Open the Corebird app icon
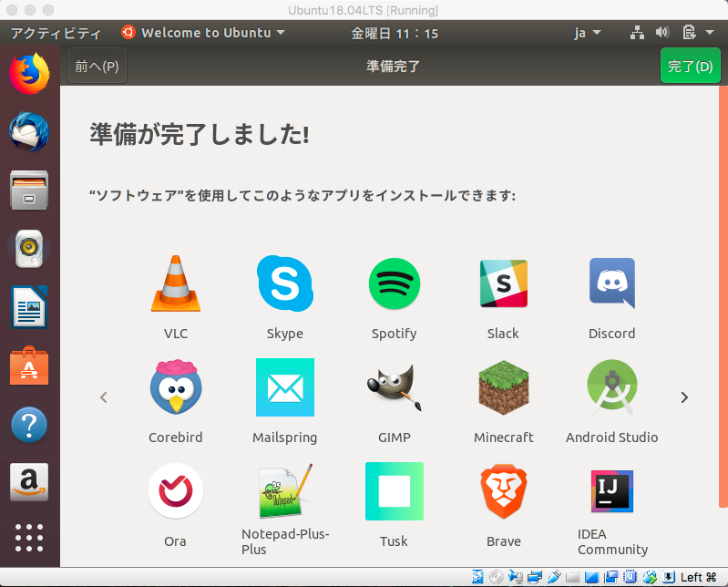 [x=176, y=387]
